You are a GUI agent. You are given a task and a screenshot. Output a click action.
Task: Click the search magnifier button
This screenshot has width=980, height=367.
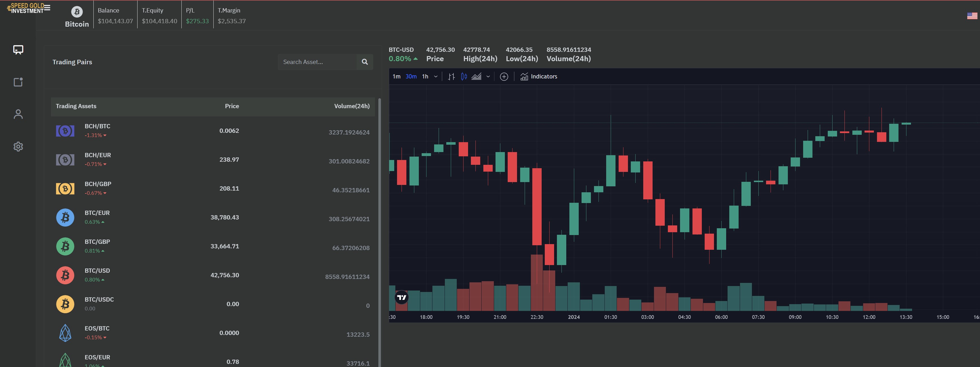click(x=364, y=62)
